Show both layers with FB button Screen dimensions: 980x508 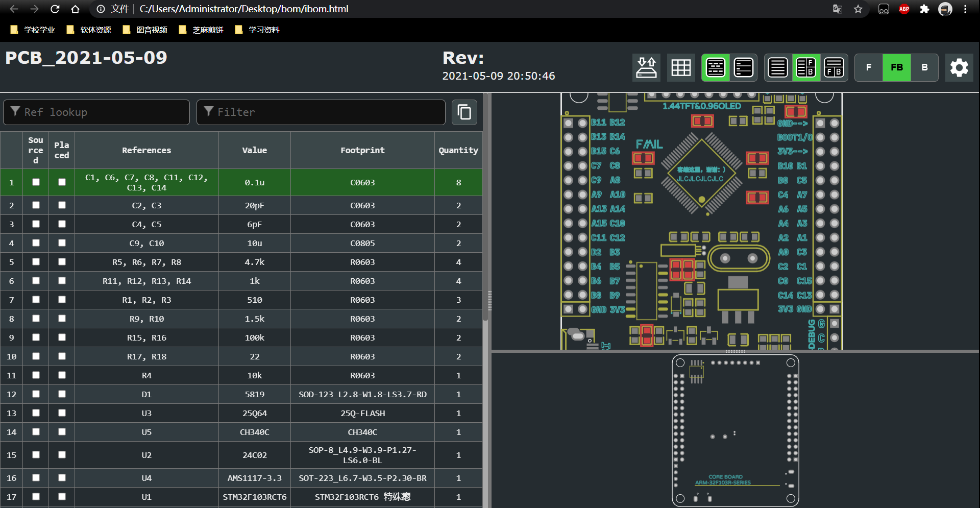click(897, 67)
